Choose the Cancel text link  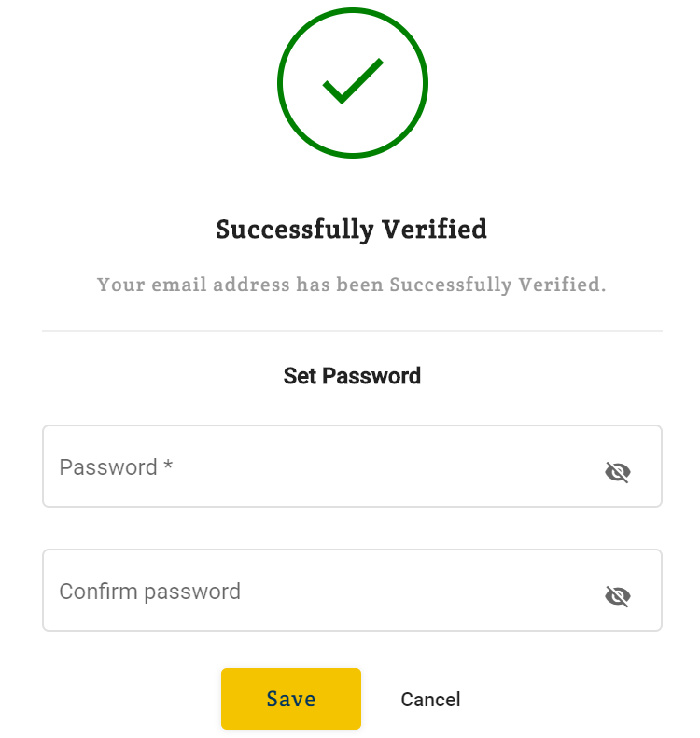(x=430, y=700)
